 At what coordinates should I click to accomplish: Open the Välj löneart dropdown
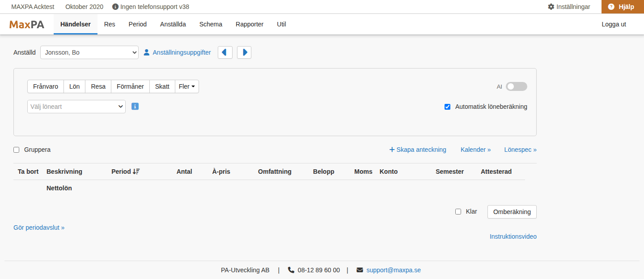tap(76, 107)
